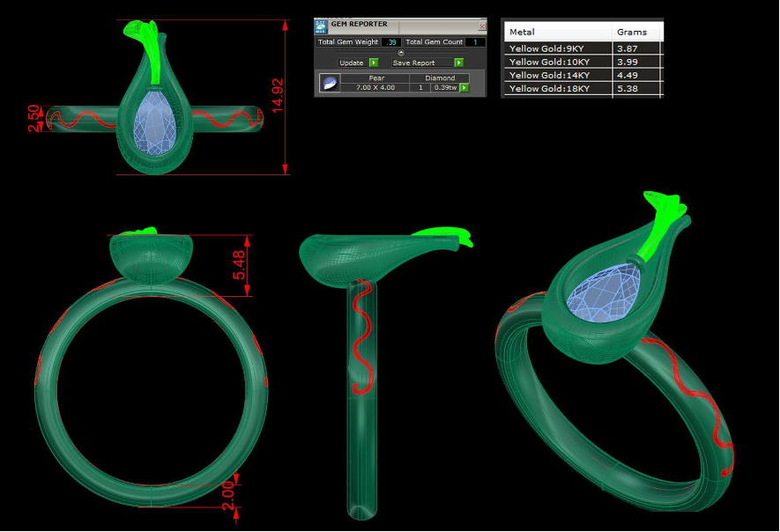This screenshot has height=532, width=780.
Task: Click the green arrow next to Update
Action: click(374, 63)
